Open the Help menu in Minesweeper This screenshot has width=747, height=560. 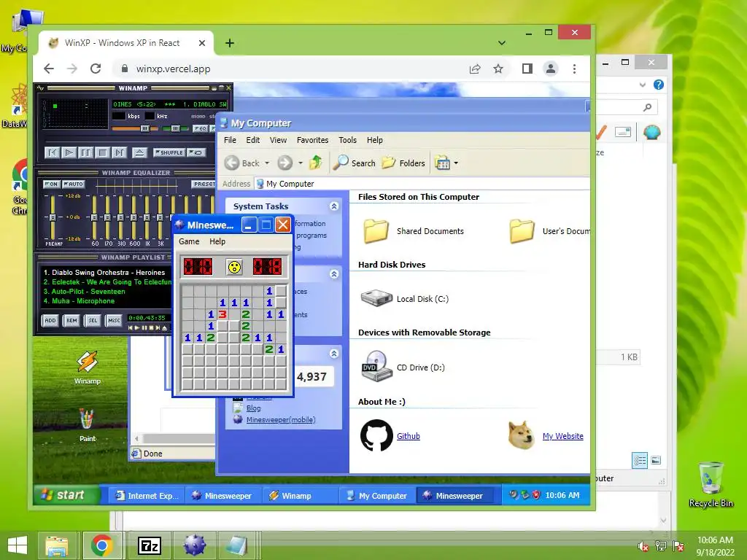217,241
